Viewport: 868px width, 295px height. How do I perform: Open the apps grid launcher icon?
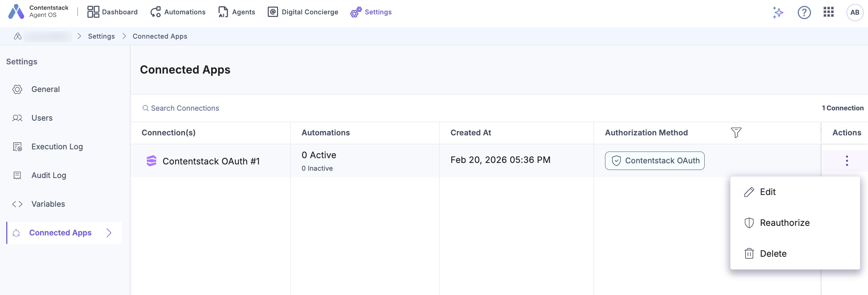click(828, 12)
